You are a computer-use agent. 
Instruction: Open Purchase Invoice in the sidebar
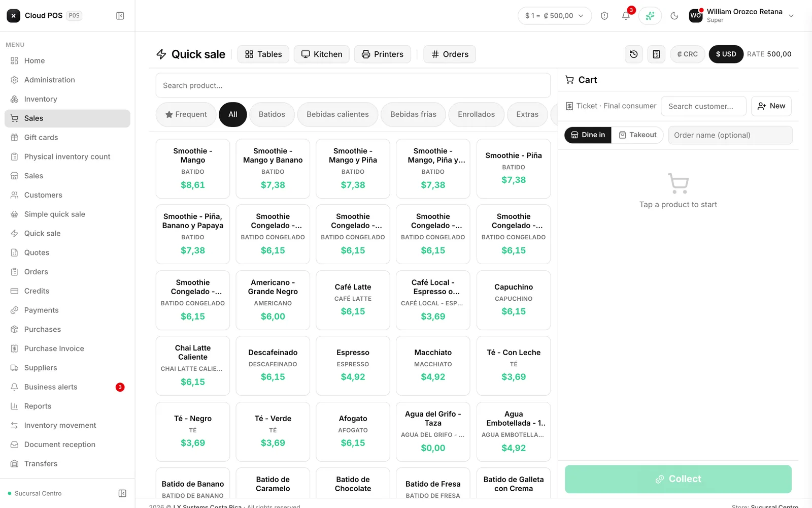(67, 348)
